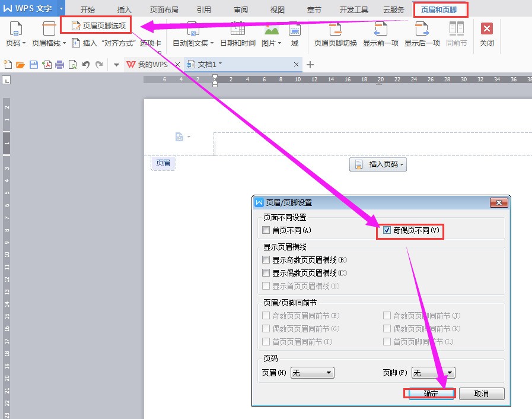Switch header footer using 页眉页脚切换 icon
Viewport: 532px width, 419px height.
[335, 33]
